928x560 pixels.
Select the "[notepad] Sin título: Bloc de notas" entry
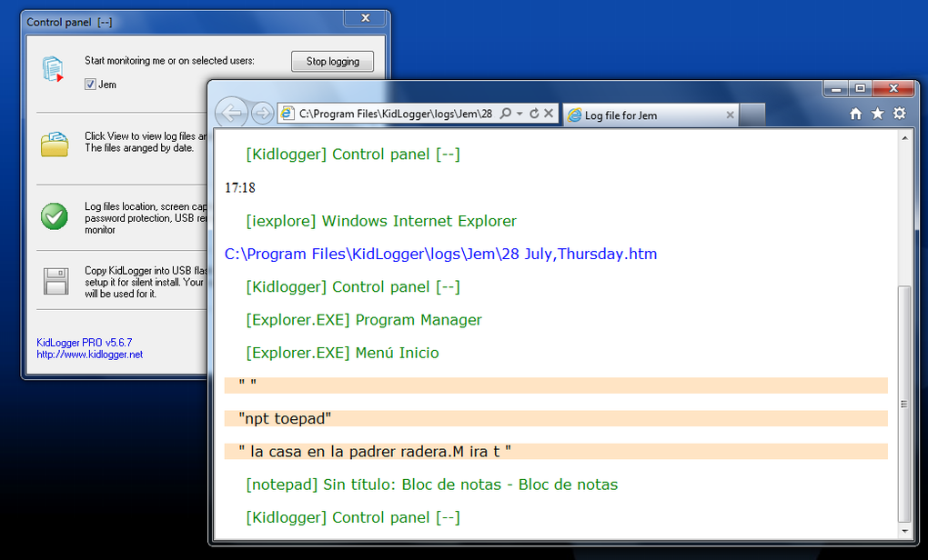pos(432,485)
